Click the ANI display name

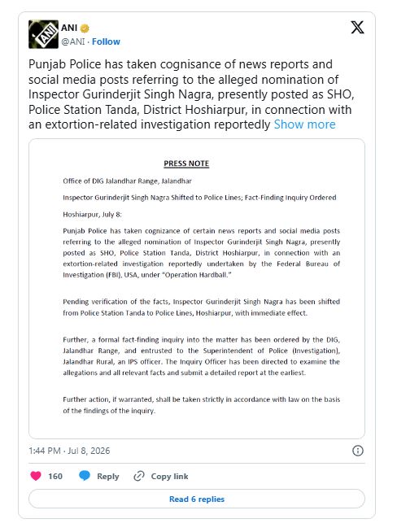point(69,28)
